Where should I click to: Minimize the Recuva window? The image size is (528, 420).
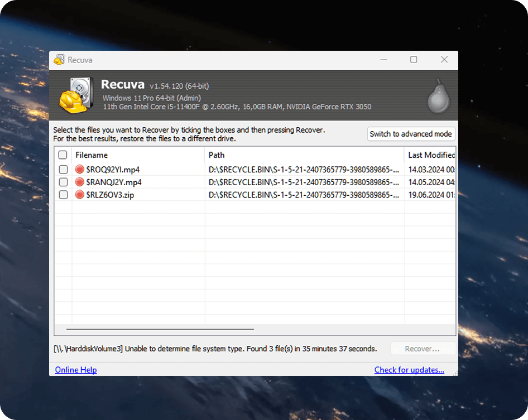[x=383, y=60]
